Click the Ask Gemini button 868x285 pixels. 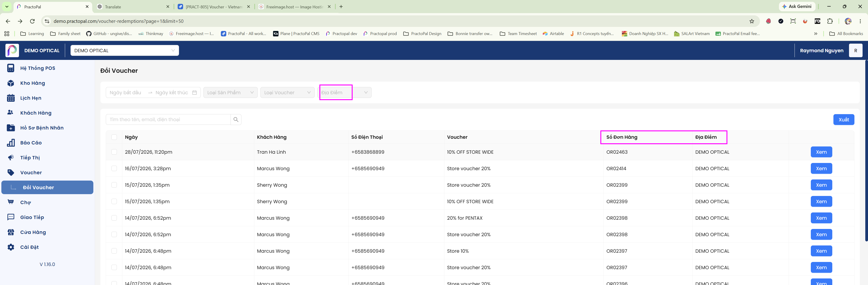(x=797, y=6)
